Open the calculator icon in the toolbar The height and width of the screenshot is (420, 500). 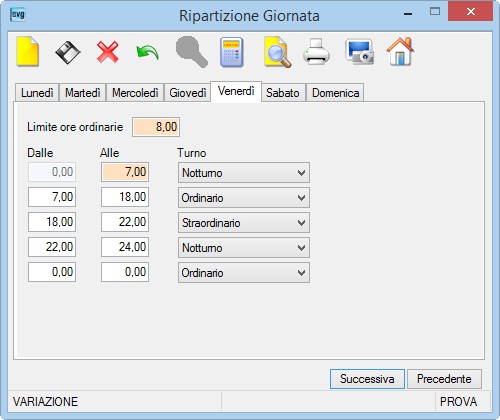232,52
